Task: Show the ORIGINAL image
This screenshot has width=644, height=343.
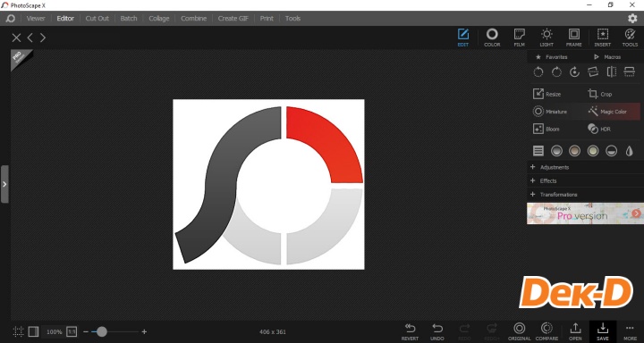Action: 520,331
